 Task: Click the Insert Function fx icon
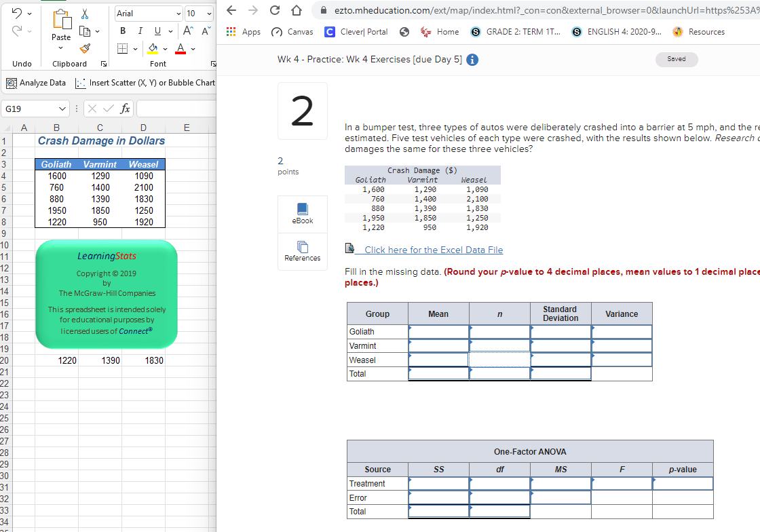(x=125, y=109)
